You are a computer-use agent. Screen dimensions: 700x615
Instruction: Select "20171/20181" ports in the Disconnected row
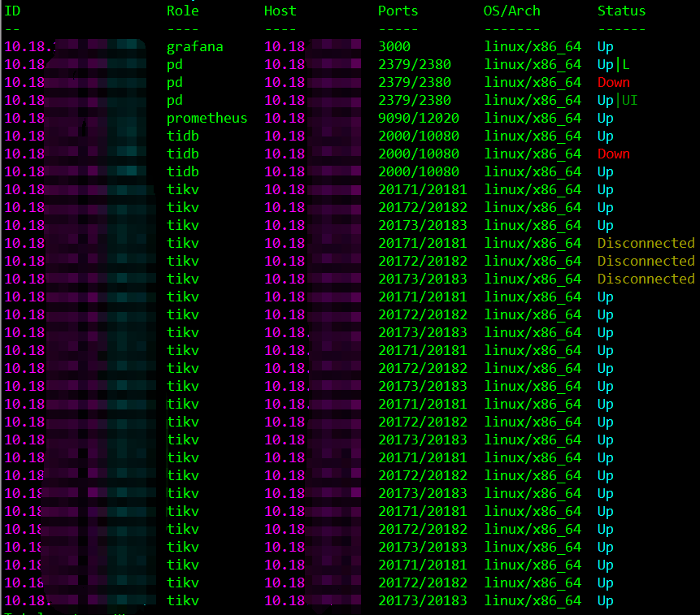pos(422,243)
